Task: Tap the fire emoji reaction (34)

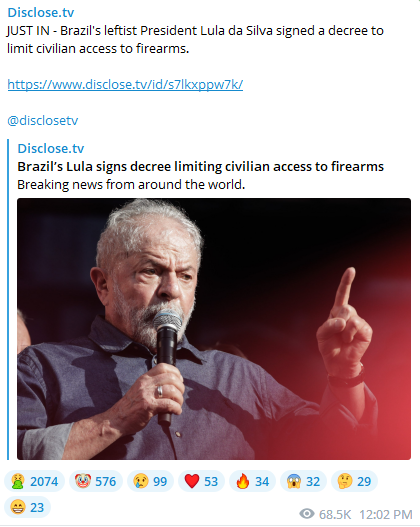Action: pyautogui.click(x=252, y=481)
